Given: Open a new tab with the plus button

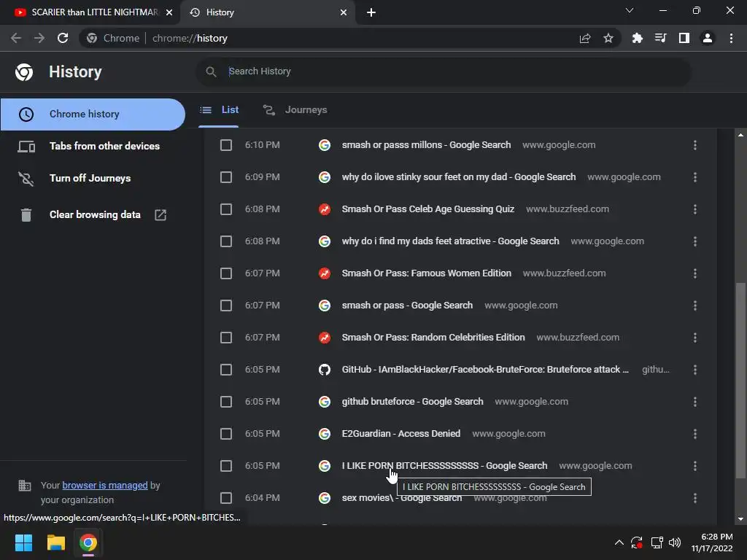Looking at the screenshot, I should [371, 12].
